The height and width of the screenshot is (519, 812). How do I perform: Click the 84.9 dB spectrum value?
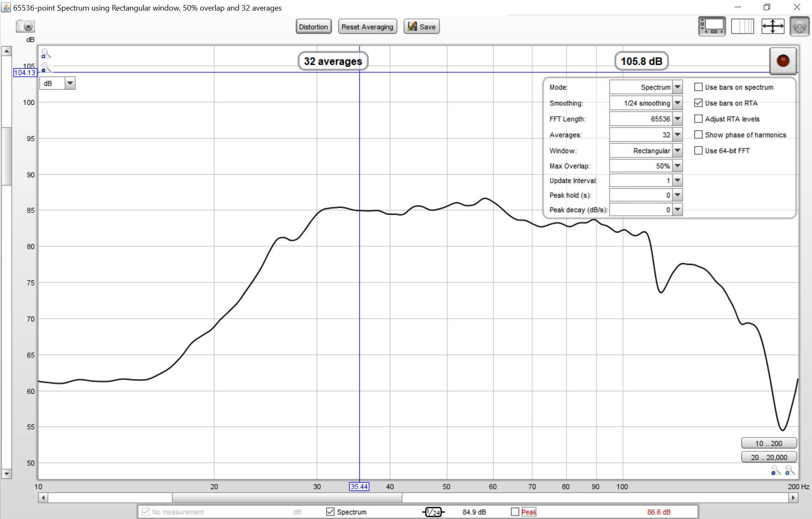pos(474,512)
